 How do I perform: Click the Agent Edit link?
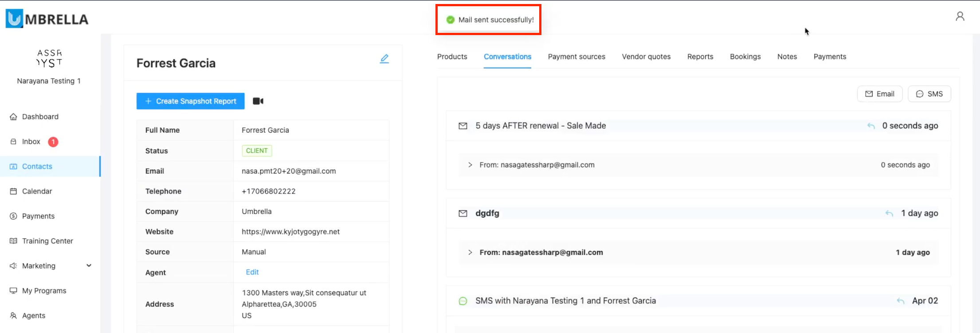pos(252,272)
